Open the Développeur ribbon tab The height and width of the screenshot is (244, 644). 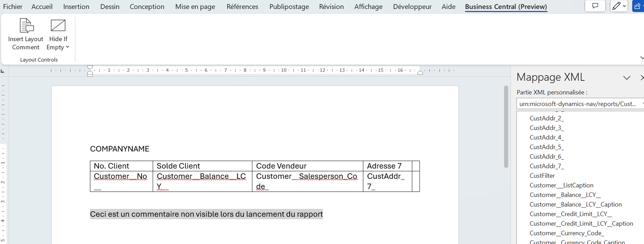[x=412, y=7]
